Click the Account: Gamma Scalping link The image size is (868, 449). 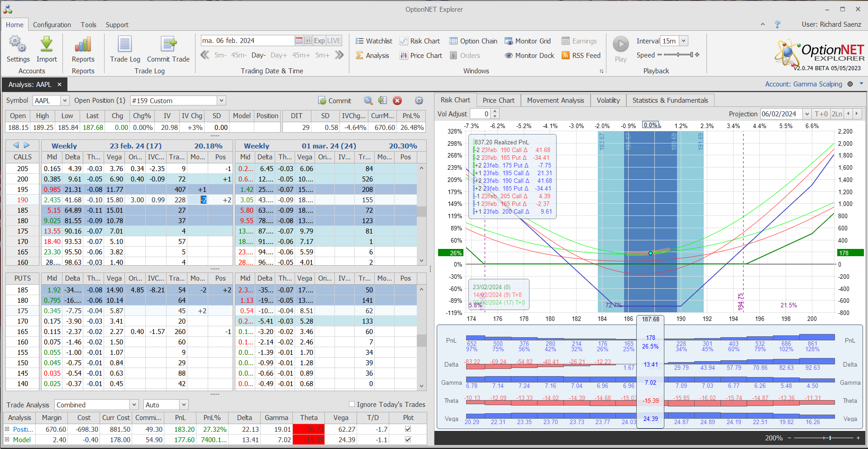point(803,84)
